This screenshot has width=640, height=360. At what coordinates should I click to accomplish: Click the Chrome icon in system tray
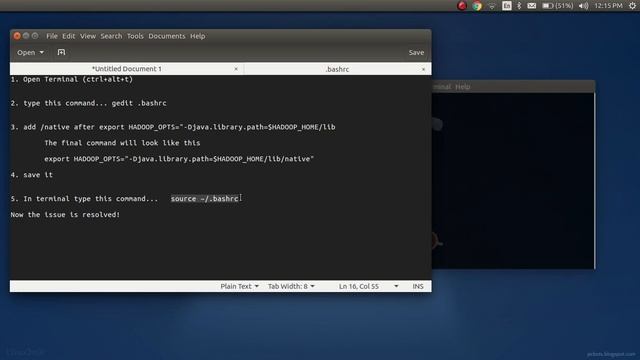point(477,6)
